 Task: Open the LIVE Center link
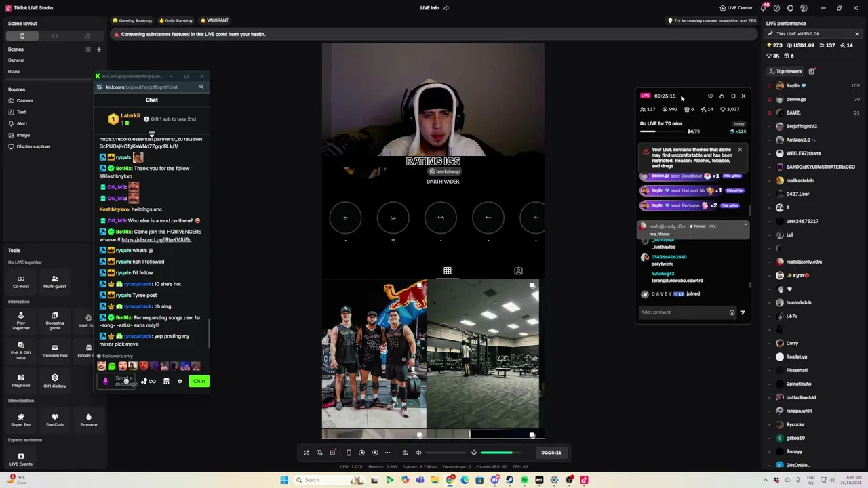point(736,8)
